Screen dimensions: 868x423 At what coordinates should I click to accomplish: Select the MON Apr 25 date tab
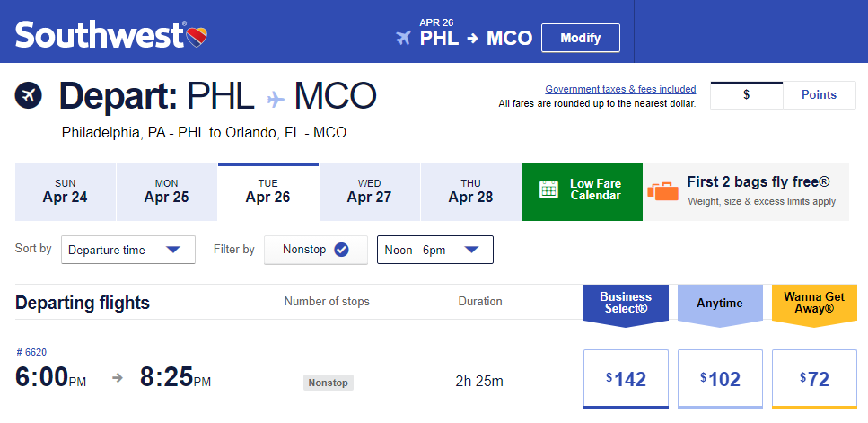coord(167,192)
